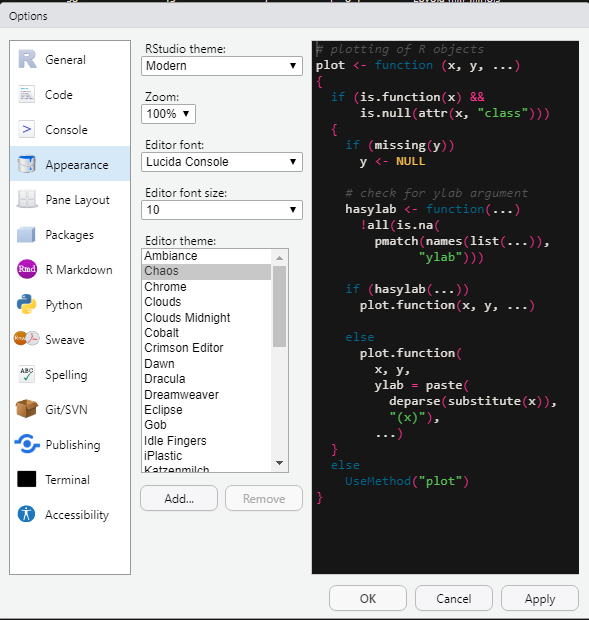Click the Apply button
Viewport: 589px width, 620px height.
coord(540,598)
